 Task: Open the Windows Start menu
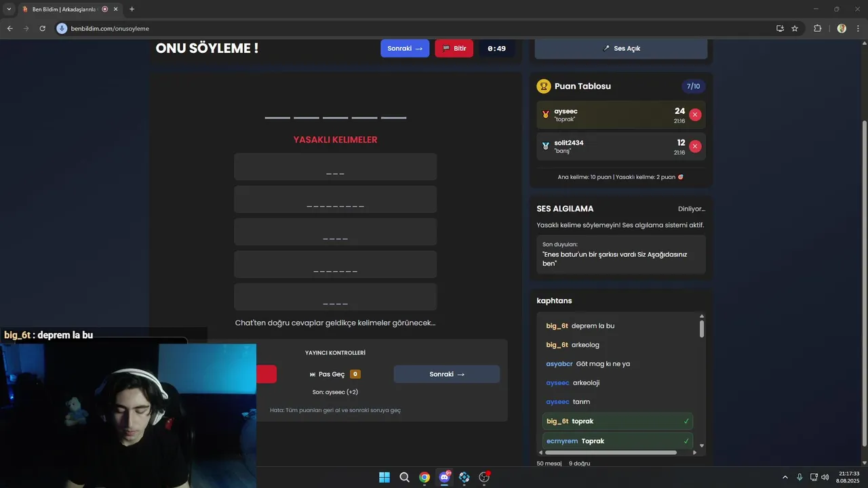click(x=384, y=477)
